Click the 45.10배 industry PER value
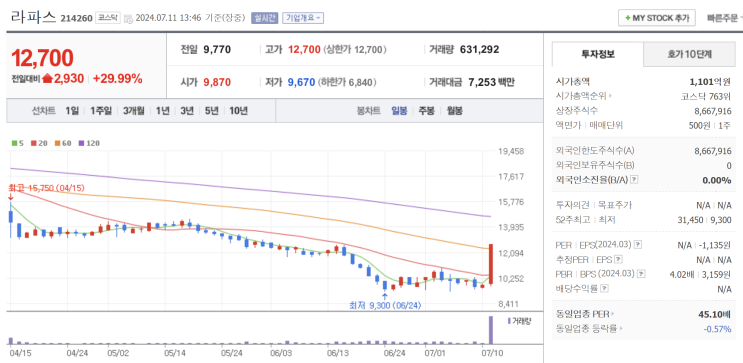The width and height of the screenshot is (743, 363). coord(715,314)
